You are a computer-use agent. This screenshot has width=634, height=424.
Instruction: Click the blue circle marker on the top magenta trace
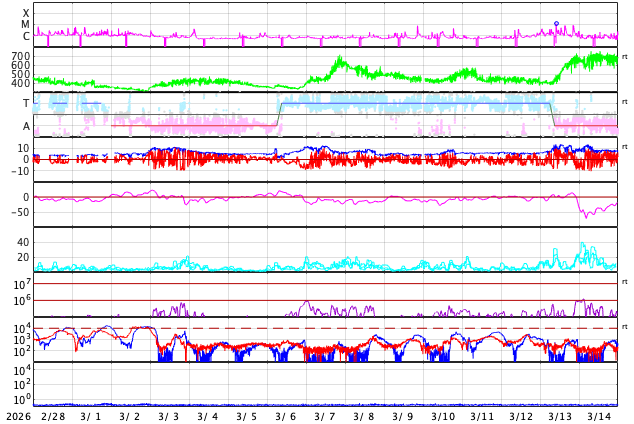click(557, 24)
